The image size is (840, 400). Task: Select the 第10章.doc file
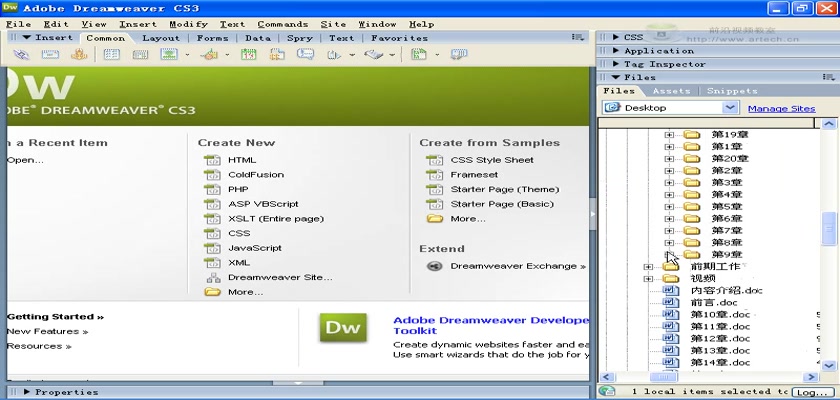coord(720,314)
